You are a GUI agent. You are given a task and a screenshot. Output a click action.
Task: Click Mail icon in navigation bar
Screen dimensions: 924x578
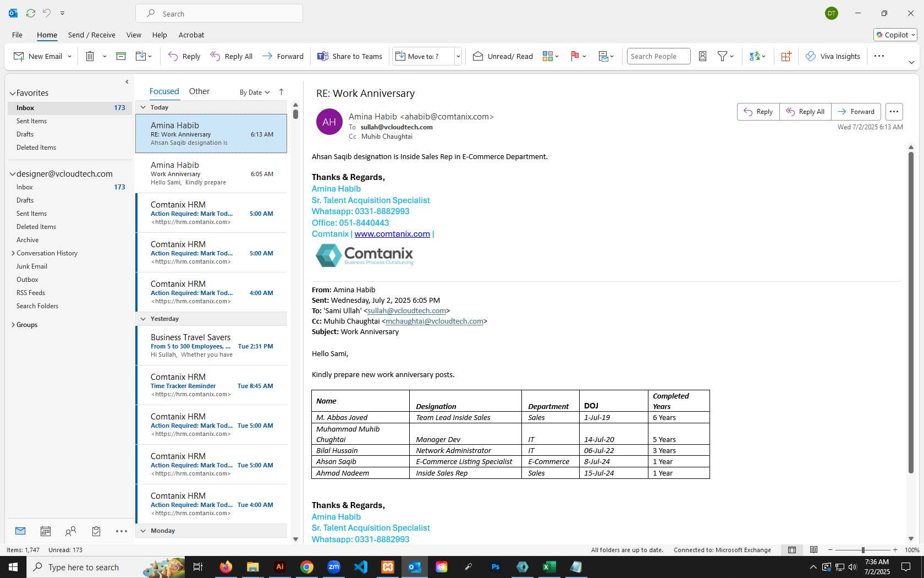click(20, 531)
